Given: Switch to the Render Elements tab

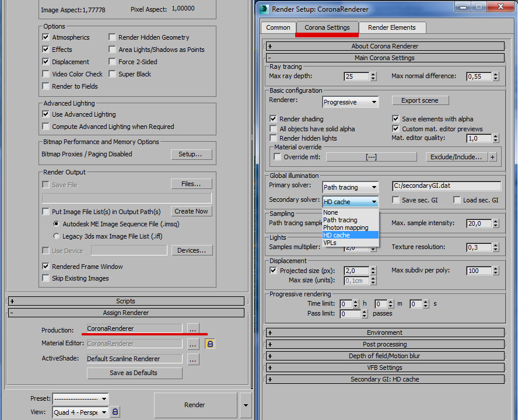Looking at the screenshot, I should click(x=392, y=27).
